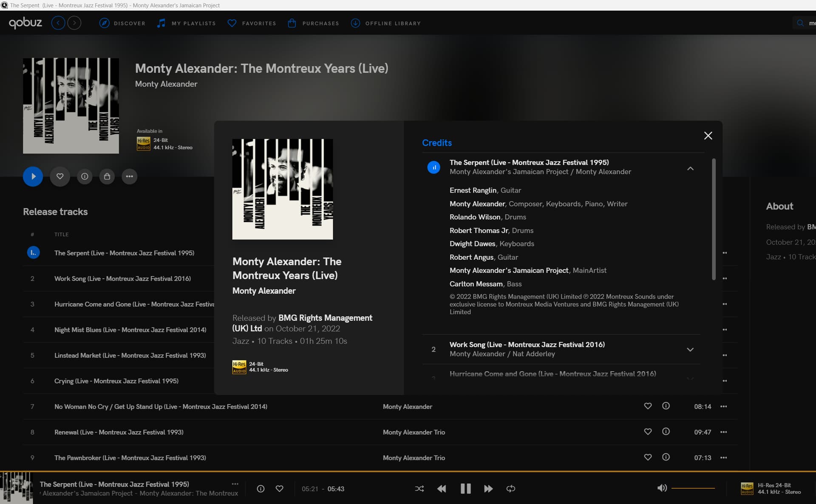The height and width of the screenshot is (504, 816).
Task: Click Hi-Res 24-Bit quality indicator in player
Action: [x=771, y=489]
